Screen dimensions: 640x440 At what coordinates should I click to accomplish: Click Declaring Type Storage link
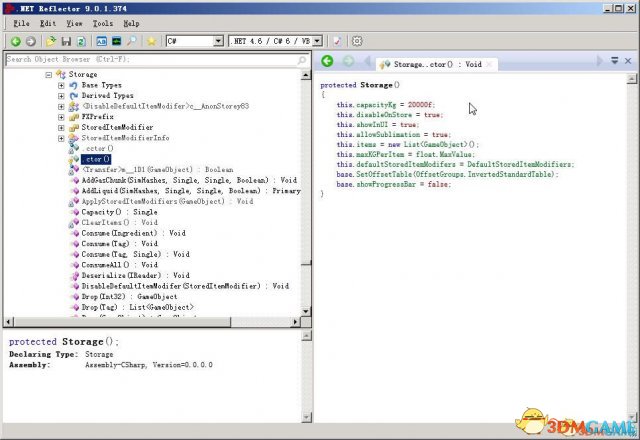(99, 354)
